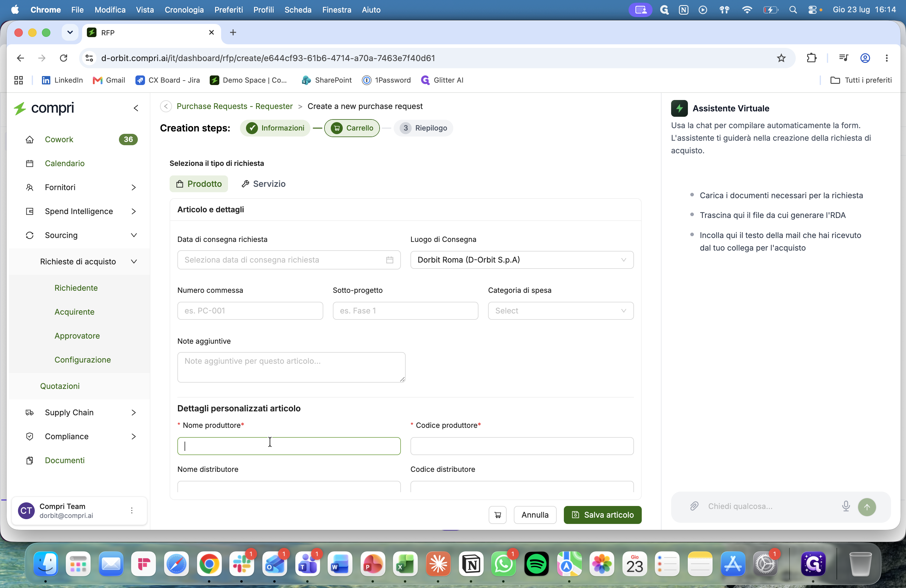Go to the Carrello creation step
906x588 pixels.
(352, 128)
